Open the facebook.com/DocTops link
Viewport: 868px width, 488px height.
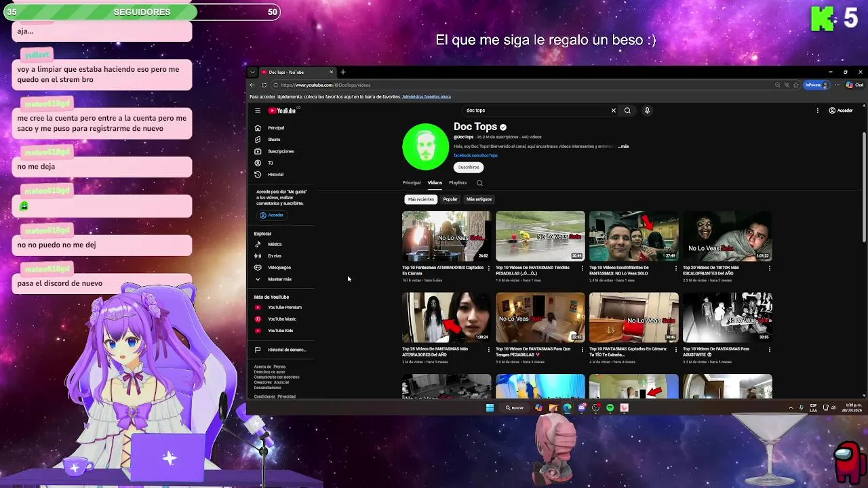click(x=475, y=155)
